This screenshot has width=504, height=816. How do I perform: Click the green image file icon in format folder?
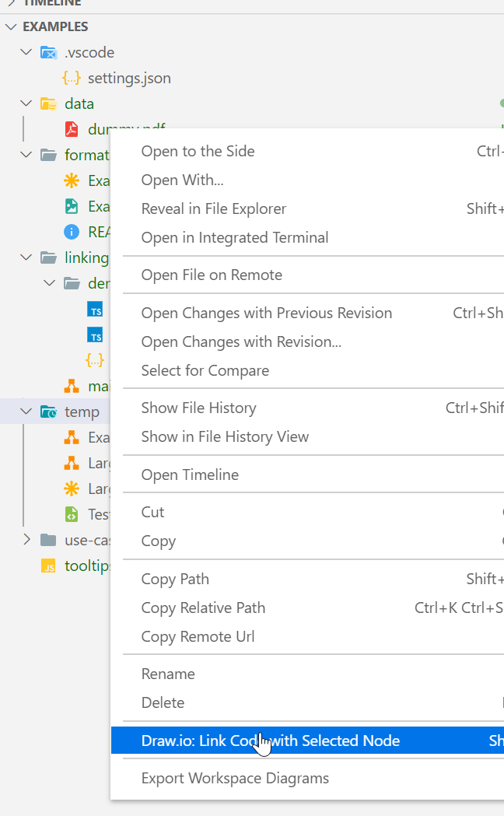tap(72, 205)
